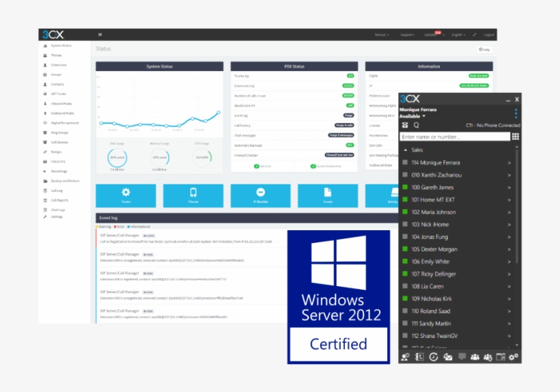Click the Purge button for Chat messages

pyautogui.click(x=341, y=135)
